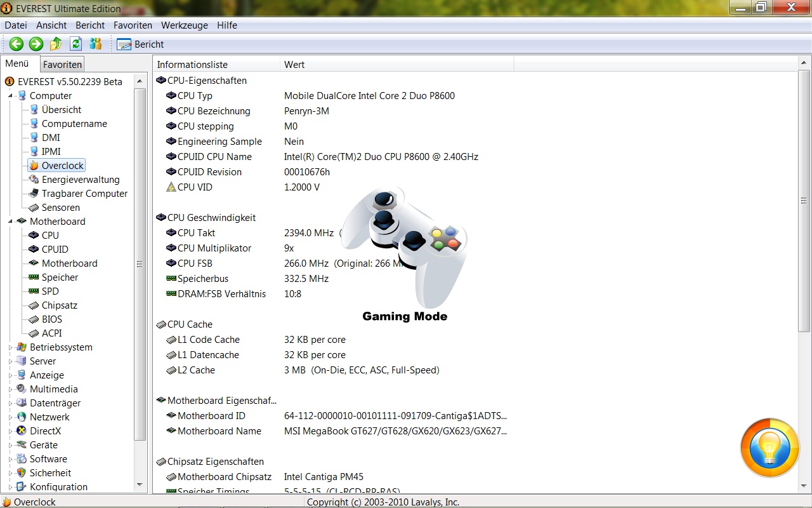The height and width of the screenshot is (508, 812).
Task: Open the Hilfe menu
Action: pyautogui.click(x=226, y=25)
